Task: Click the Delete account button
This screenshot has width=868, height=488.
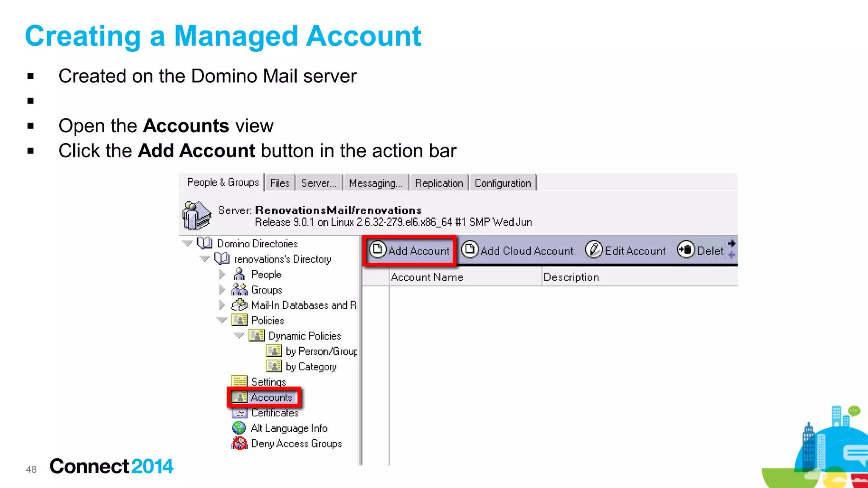Action: coord(701,251)
